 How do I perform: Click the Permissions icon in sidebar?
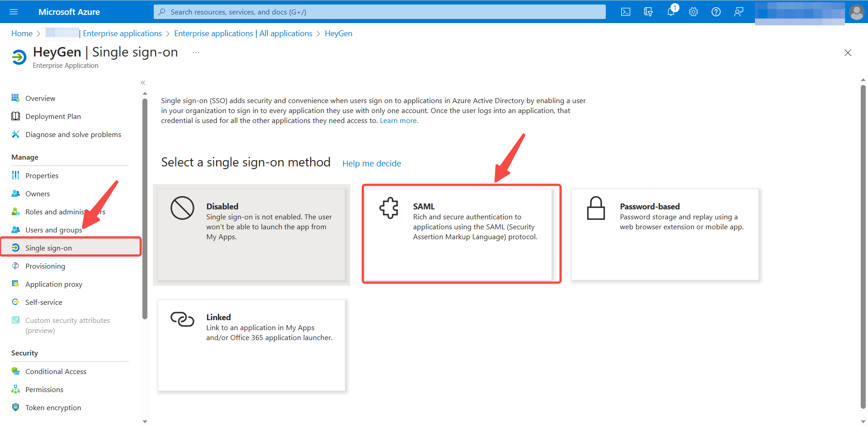(x=15, y=389)
